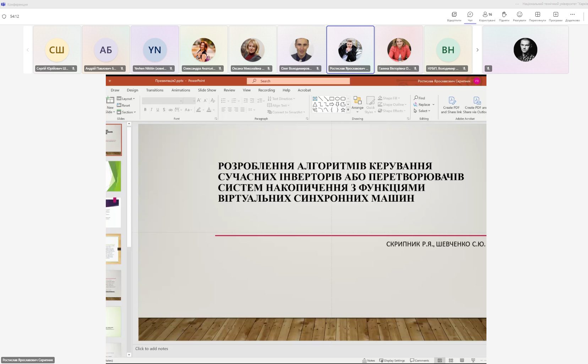Open the Переглянути view layout options
Viewport: 588px width, 364px height.
coord(537,16)
